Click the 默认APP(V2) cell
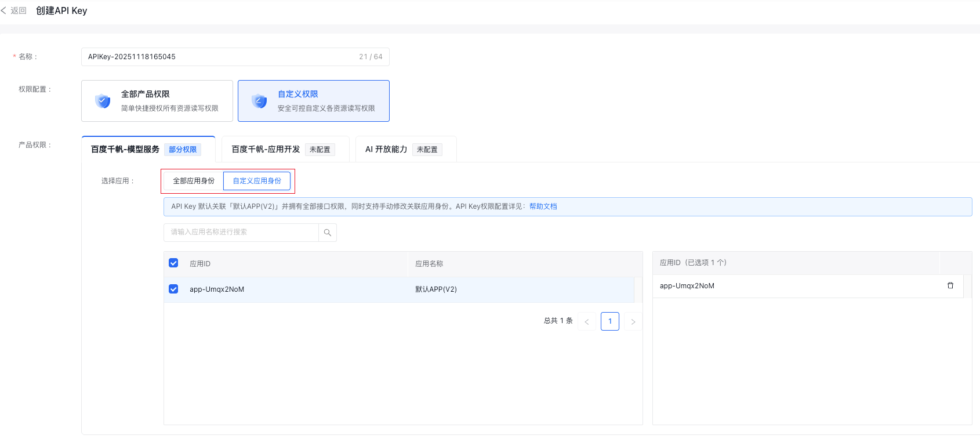Image resolution: width=980 pixels, height=442 pixels. (436, 289)
